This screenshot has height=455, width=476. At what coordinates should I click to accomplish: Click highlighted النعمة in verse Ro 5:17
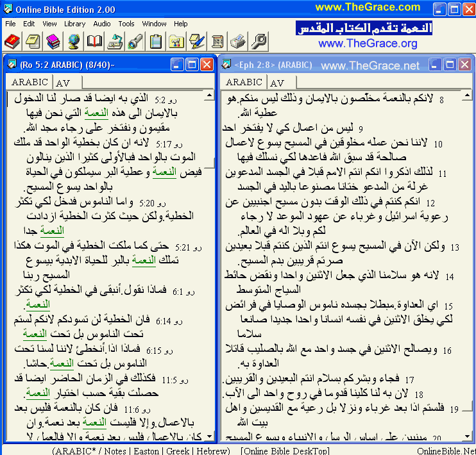tap(164, 172)
